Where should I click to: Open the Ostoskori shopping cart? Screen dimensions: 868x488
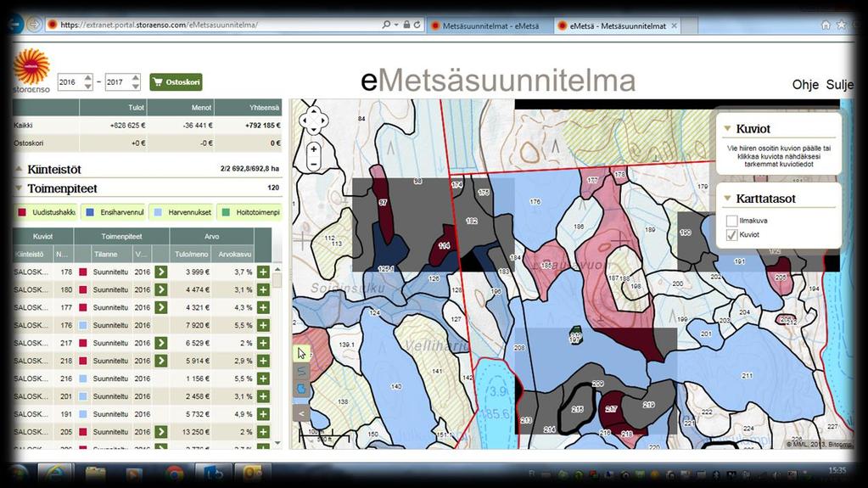pyautogui.click(x=176, y=82)
